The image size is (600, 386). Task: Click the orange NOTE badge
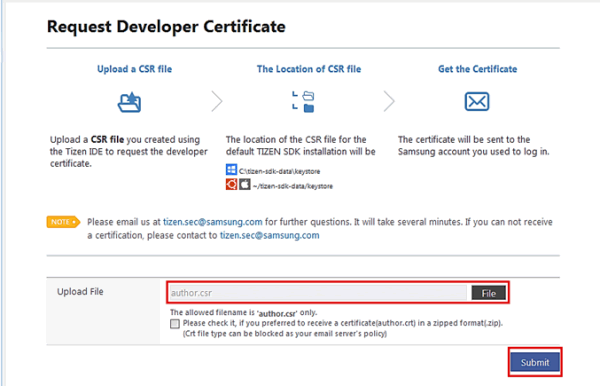(64, 222)
